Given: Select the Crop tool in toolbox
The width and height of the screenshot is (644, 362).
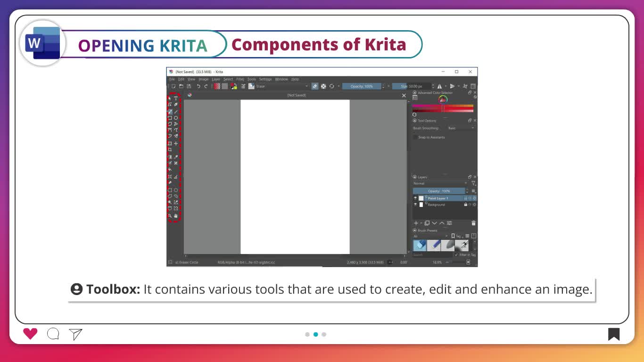Looking at the screenshot, I should pyautogui.click(x=170, y=149).
